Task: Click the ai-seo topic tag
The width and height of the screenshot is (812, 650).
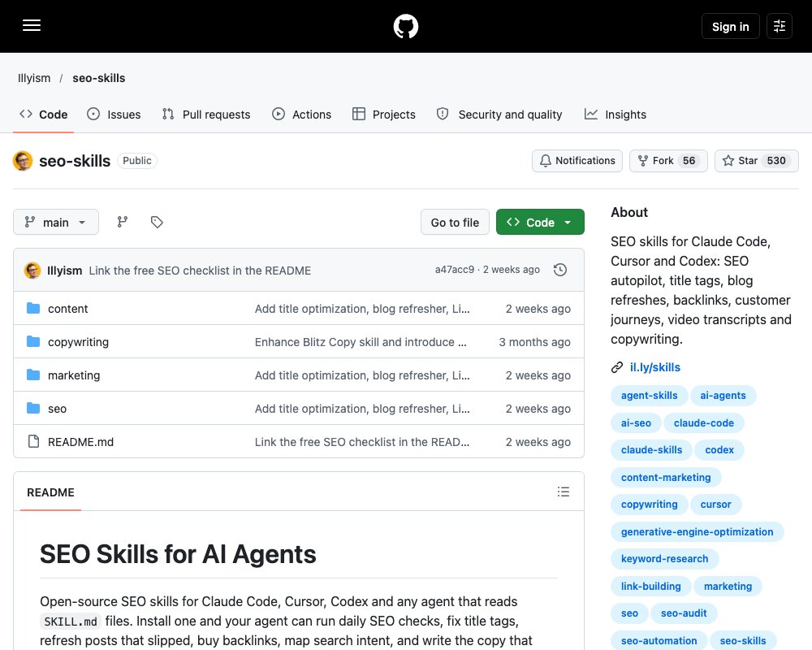Action: (x=636, y=423)
